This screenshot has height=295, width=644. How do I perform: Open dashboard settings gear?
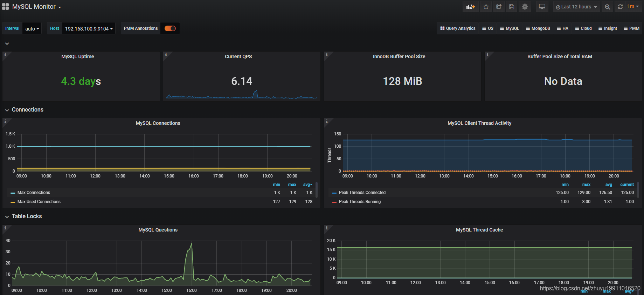(525, 7)
